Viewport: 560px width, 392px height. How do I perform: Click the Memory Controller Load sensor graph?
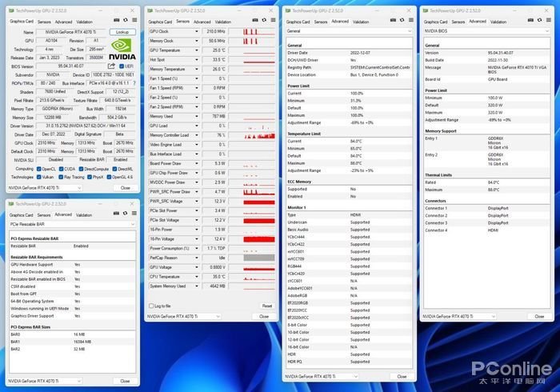tap(252, 135)
